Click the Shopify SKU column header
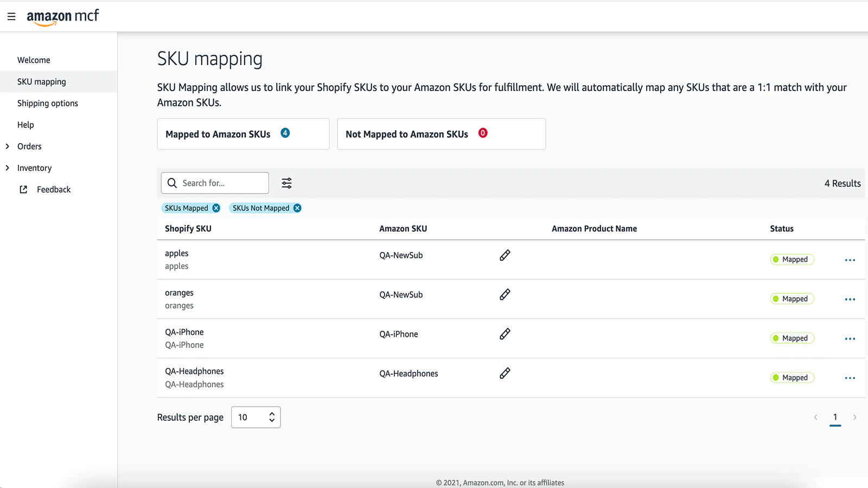The height and width of the screenshot is (488, 868). [188, 229]
